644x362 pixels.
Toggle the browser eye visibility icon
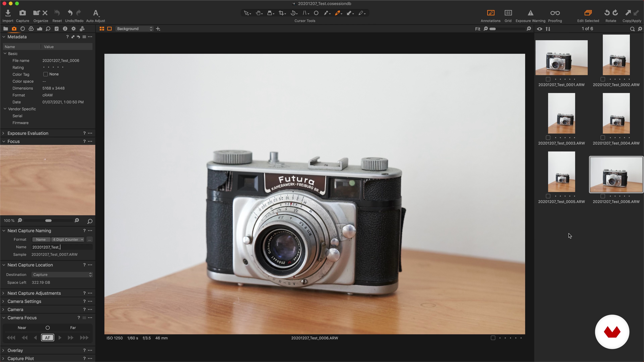[540, 29]
